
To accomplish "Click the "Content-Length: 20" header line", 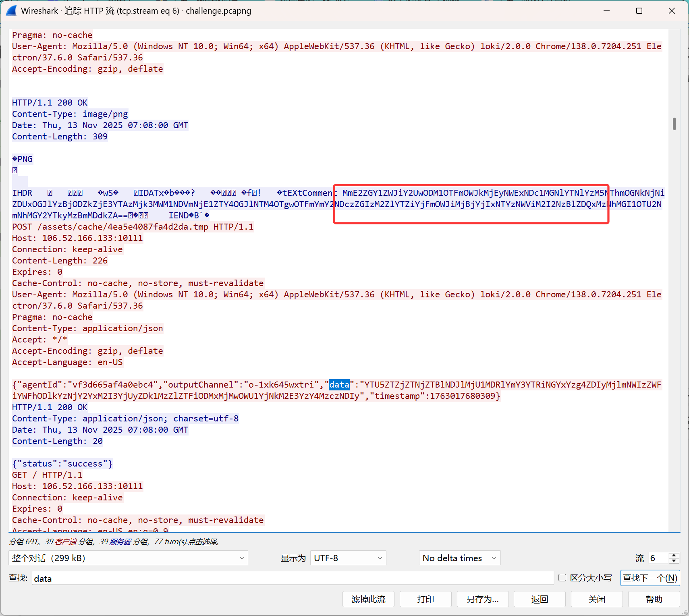I will [x=58, y=441].
